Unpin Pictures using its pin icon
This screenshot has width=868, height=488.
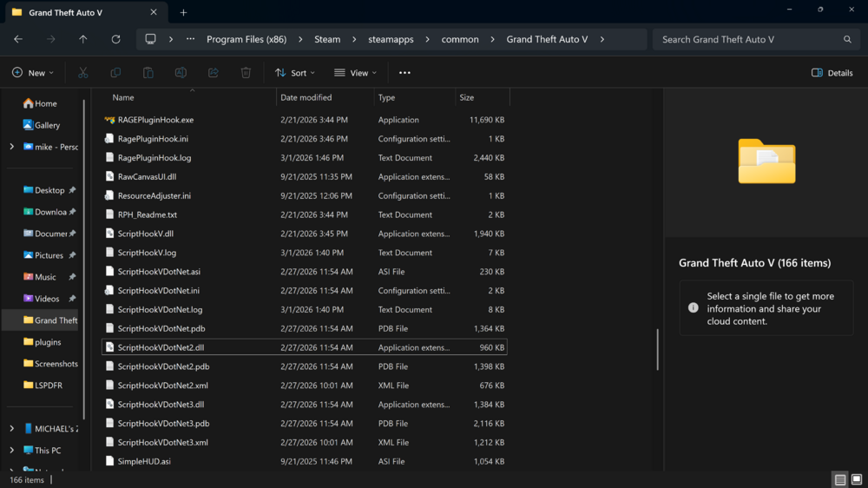tap(72, 255)
